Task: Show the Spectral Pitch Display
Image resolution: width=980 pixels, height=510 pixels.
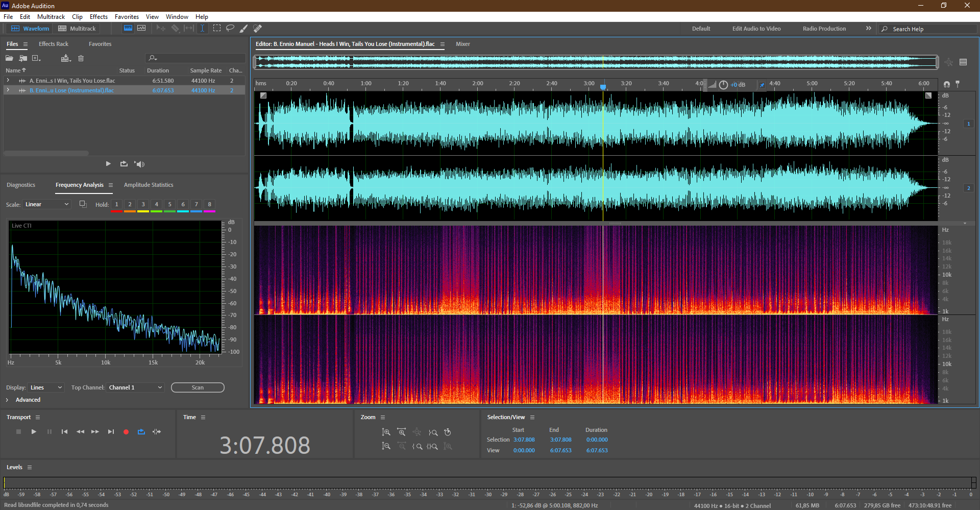Action: tap(141, 29)
